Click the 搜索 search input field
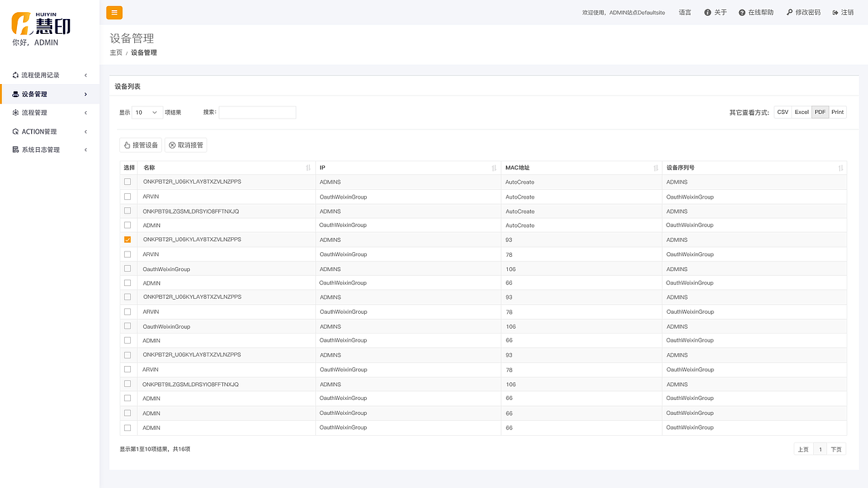 point(257,113)
